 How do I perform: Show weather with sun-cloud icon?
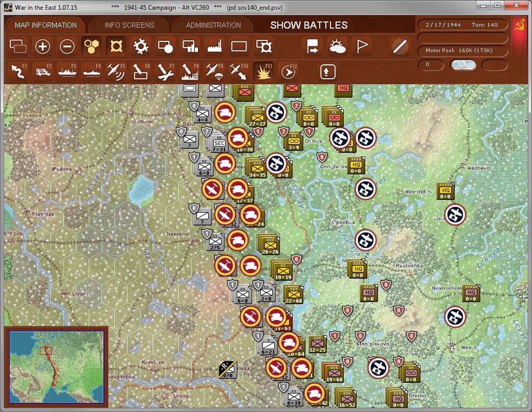click(337, 47)
